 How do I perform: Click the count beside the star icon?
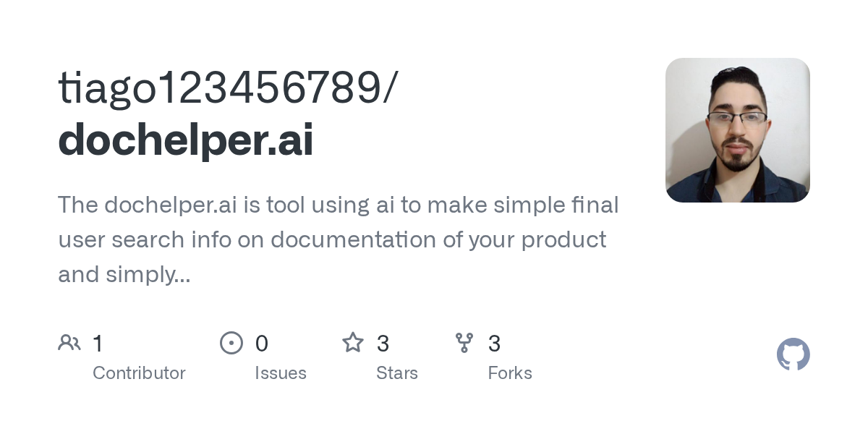tap(383, 344)
